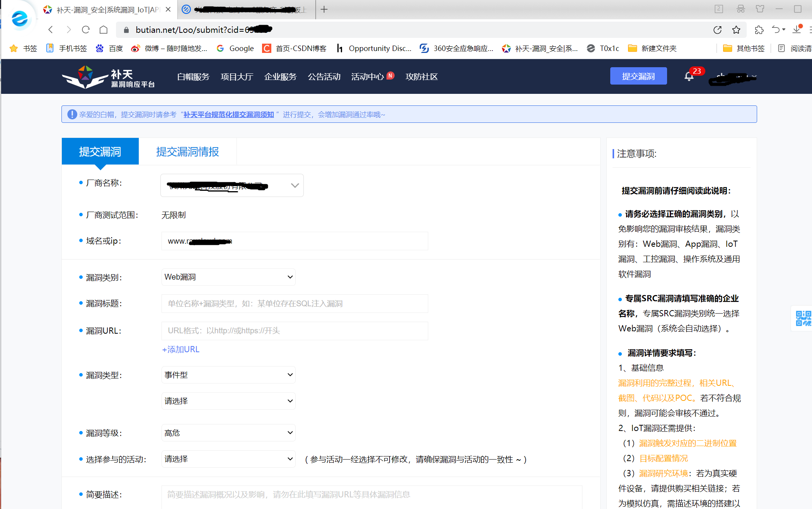This screenshot has height=509, width=812.
Task: Go back with the browser back arrow
Action: point(51,30)
